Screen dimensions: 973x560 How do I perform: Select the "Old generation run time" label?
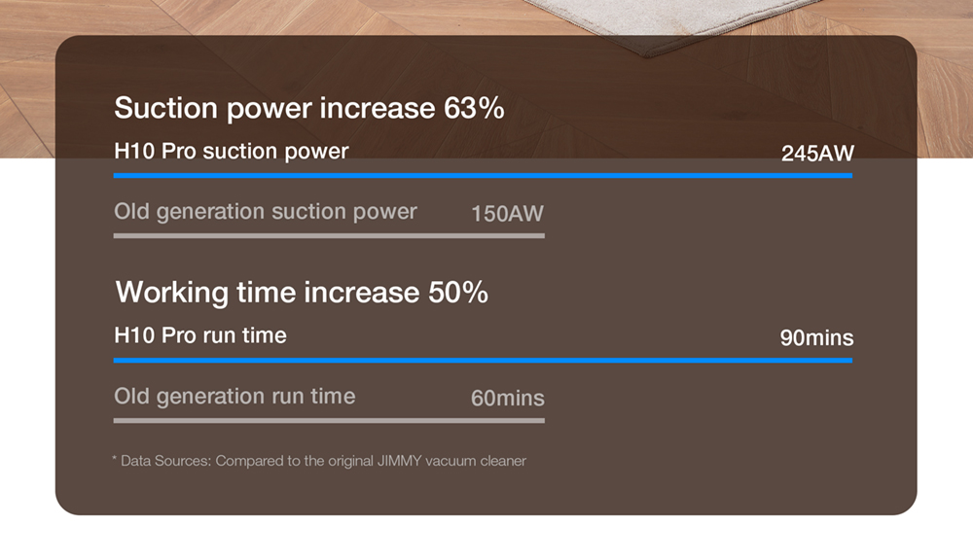(x=234, y=397)
